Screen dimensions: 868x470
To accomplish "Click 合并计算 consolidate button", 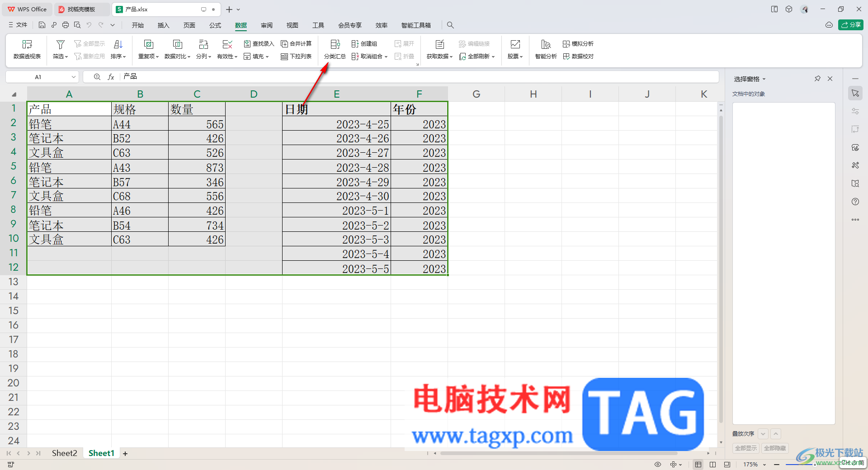I will click(296, 44).
